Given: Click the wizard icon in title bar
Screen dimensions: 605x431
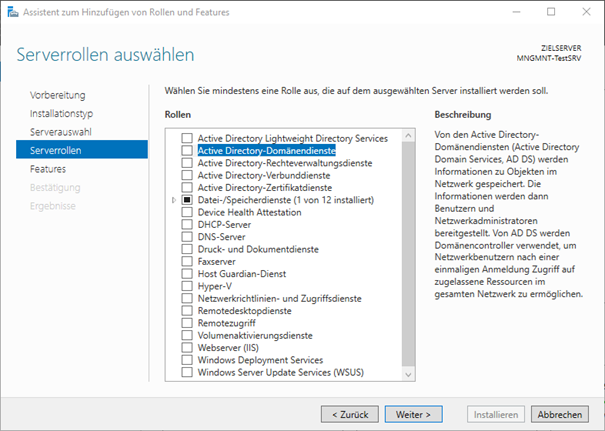Looking at the screenshot, I should click(x=12, y=12).
